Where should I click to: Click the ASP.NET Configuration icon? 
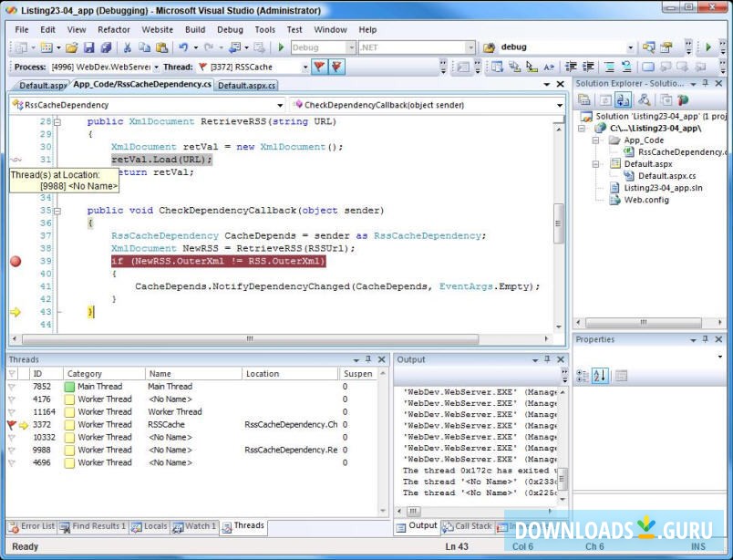click(x=683, y=99)
